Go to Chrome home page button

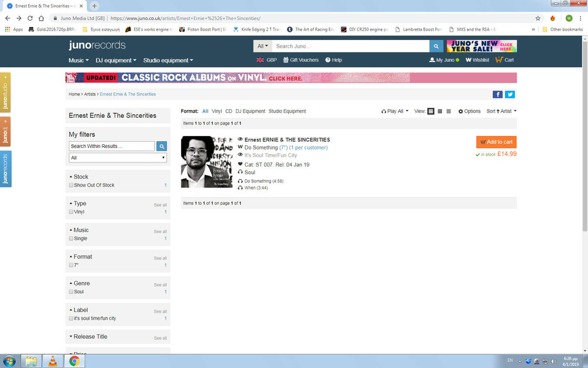coord(41,18)
